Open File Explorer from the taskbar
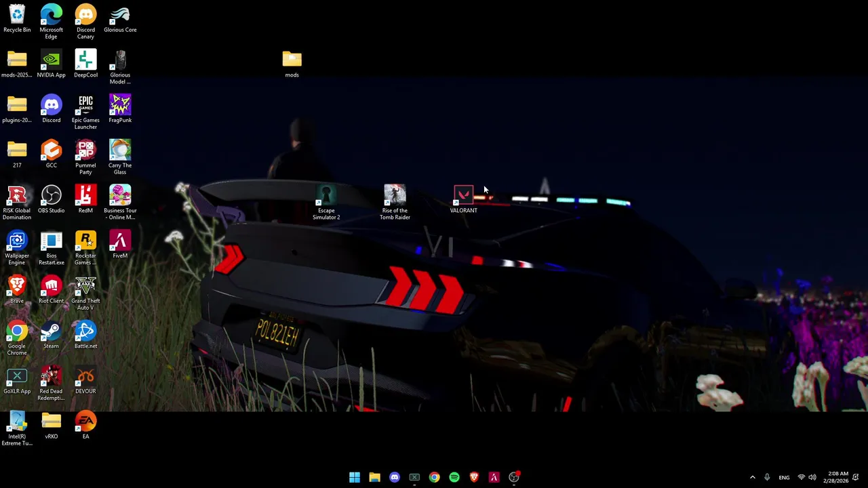This screenshot has height=488, width=868. (x=374, y=477)
